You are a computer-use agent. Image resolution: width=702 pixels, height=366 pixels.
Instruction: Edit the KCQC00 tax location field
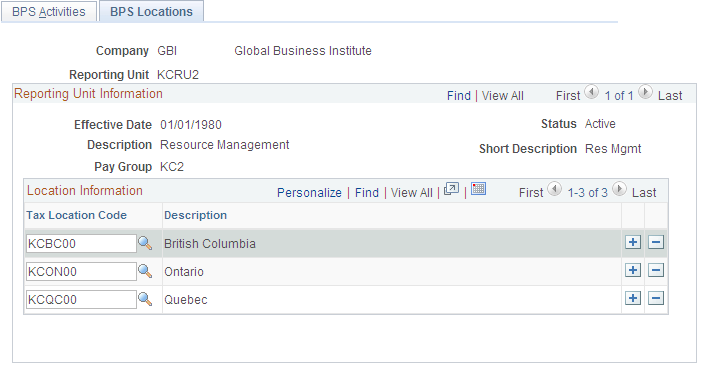81,299
